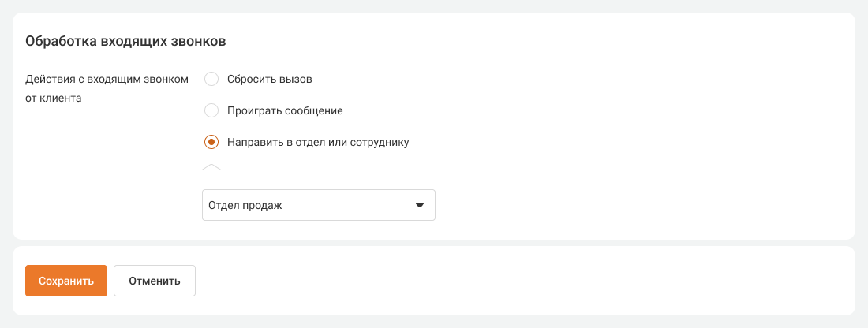868x328 pixels.
Task: Choose the "Проиграть сообщение" radio option
Action: tap(211, 110)
